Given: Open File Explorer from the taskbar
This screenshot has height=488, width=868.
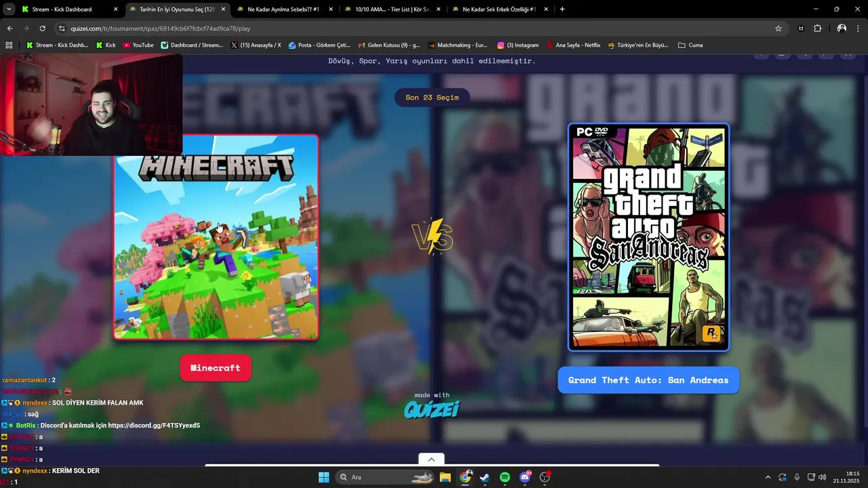Looking at the screenshot, I should tap(445, 477).
